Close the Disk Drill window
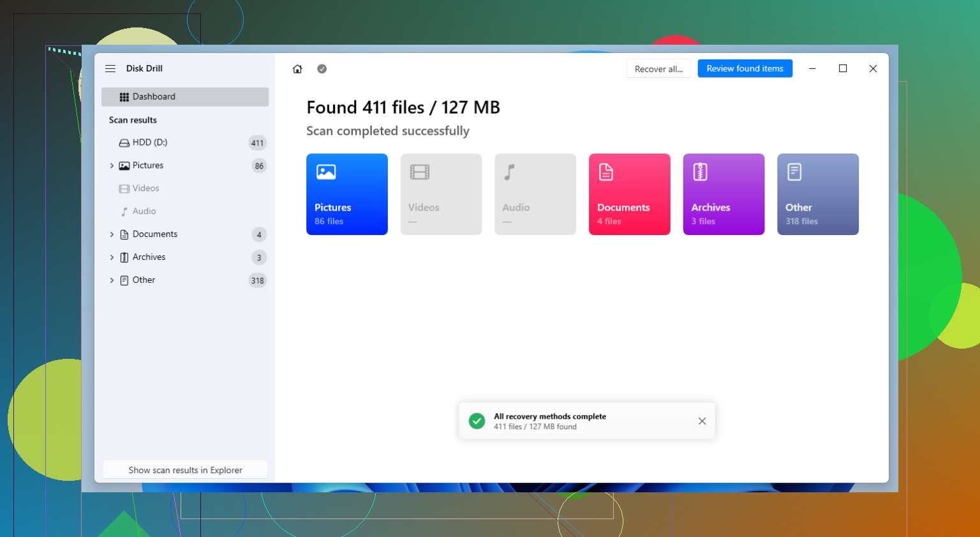The height and width of the screenshot is (537, 980). (873, 68)
